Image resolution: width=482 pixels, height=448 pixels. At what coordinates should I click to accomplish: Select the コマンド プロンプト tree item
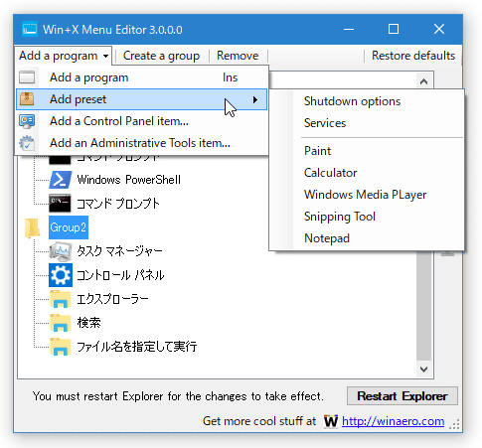click(x=118, y=204)
